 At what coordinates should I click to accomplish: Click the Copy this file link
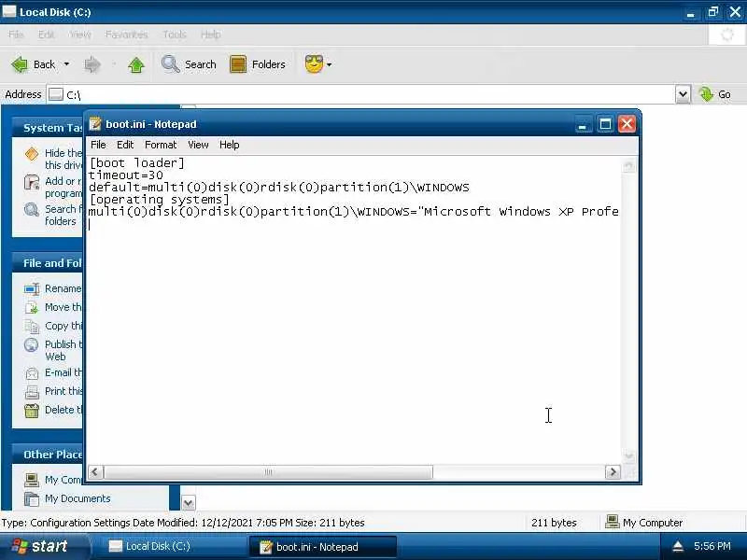[x=63, y=326]
